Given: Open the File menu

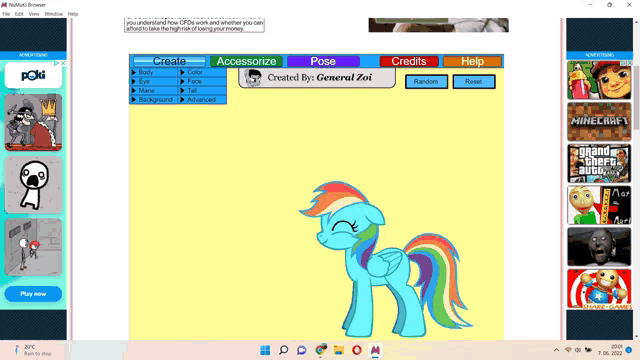Looking at the screenshot, I should tap(6, 14).
